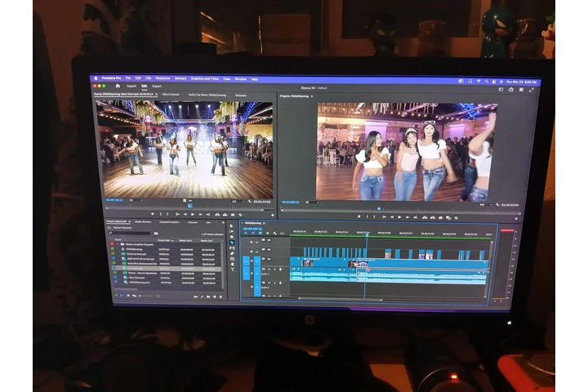Step forward one frame in Program monitor
This screenshot has height=392, width=588.
point(408,217)
